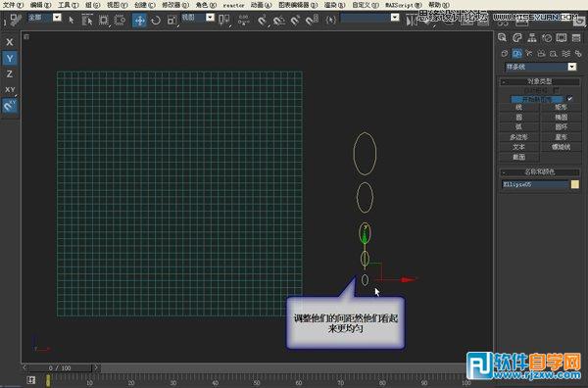588x388 pixels.
Task: Switch to the Modify command panel tab
Action: pos(517,37)
